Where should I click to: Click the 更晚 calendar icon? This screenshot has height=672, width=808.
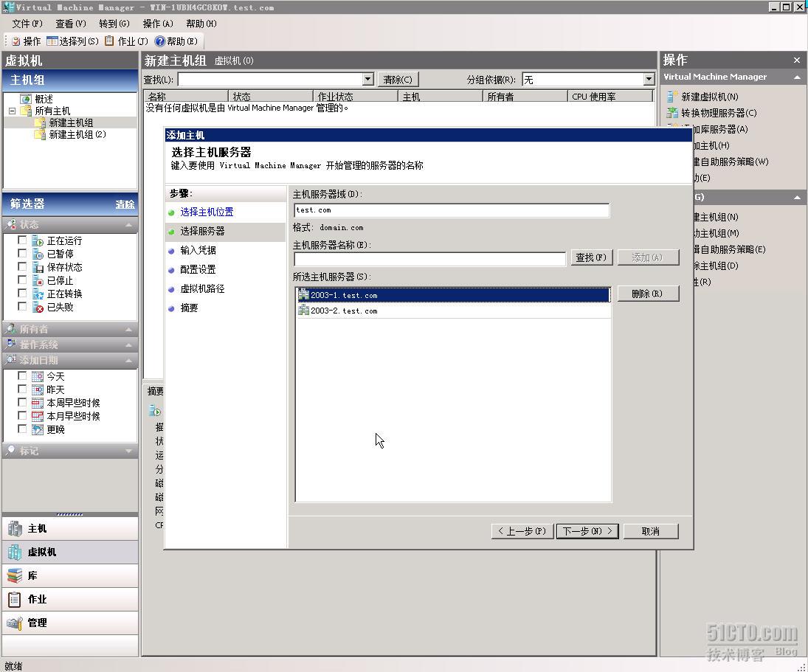tap(38, 429)
